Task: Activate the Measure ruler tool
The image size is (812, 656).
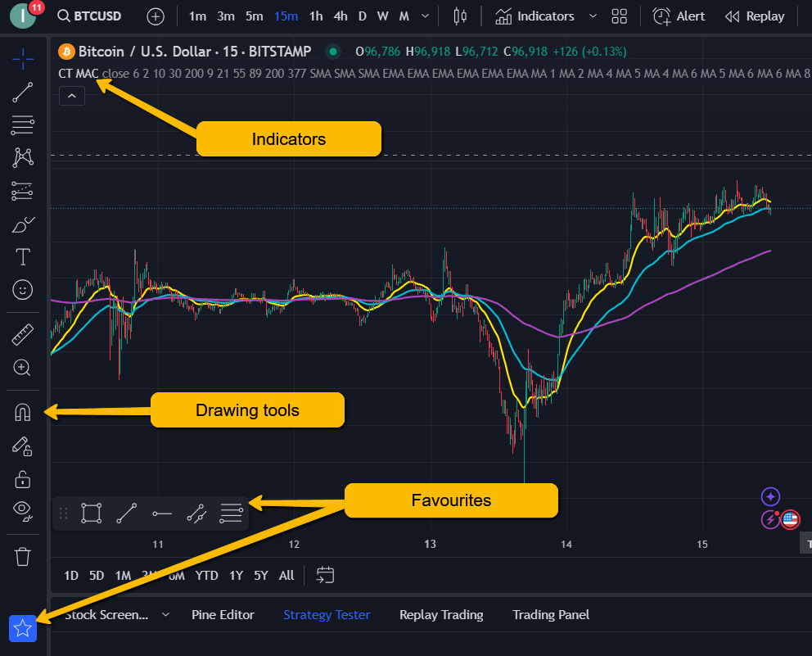Action: [22, 334]
